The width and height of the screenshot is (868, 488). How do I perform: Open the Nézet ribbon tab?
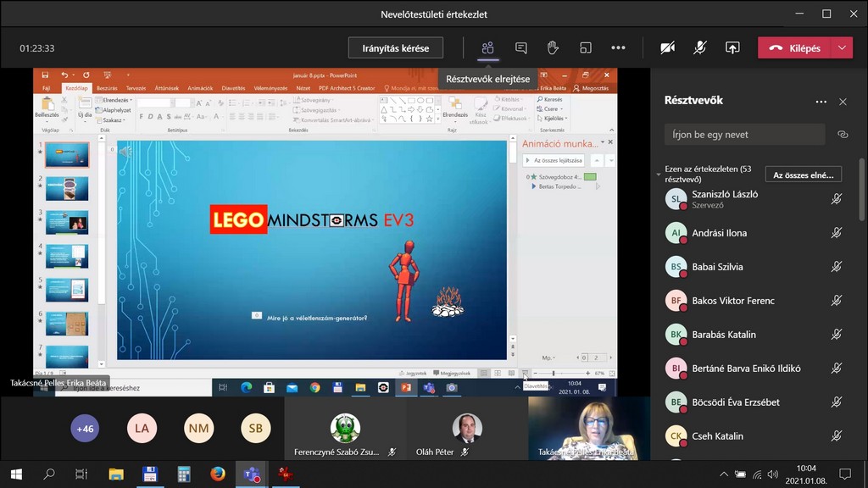click(303, 88)
